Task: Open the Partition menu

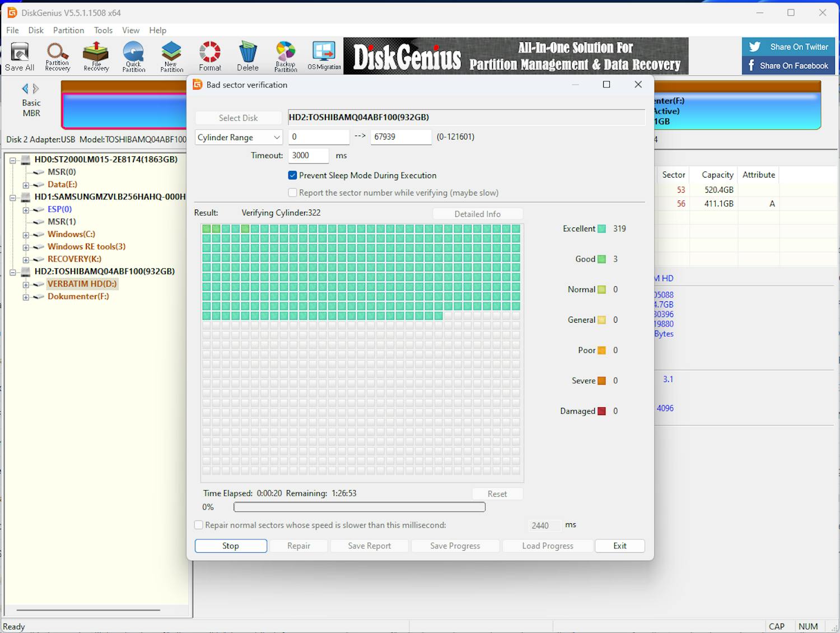Action: click(68, 30)
